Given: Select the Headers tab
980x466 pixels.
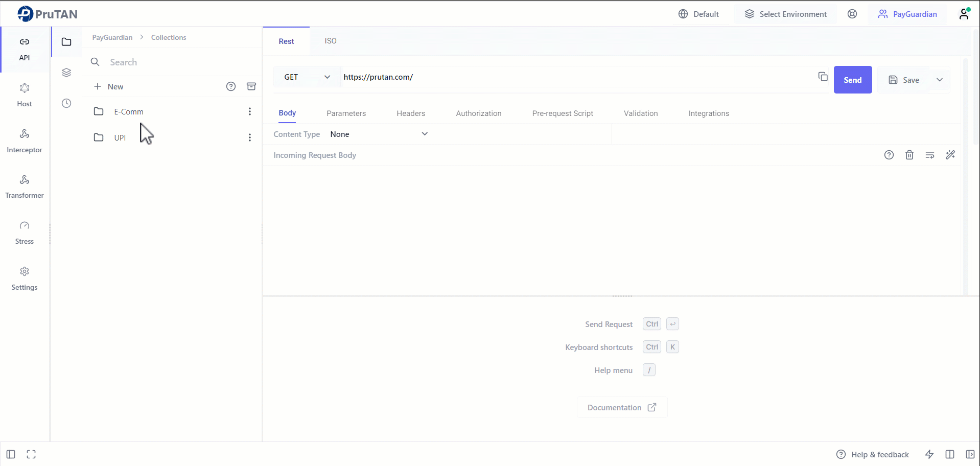Looking at the screenshot, I should click(411, 113).
